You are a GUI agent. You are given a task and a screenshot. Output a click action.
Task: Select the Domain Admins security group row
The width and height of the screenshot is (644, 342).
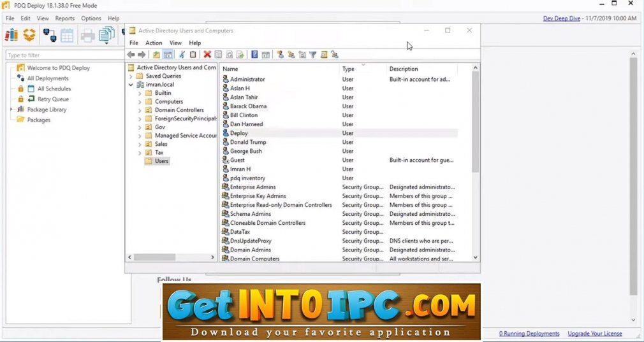pyautogui.click(x=339, y=250)
